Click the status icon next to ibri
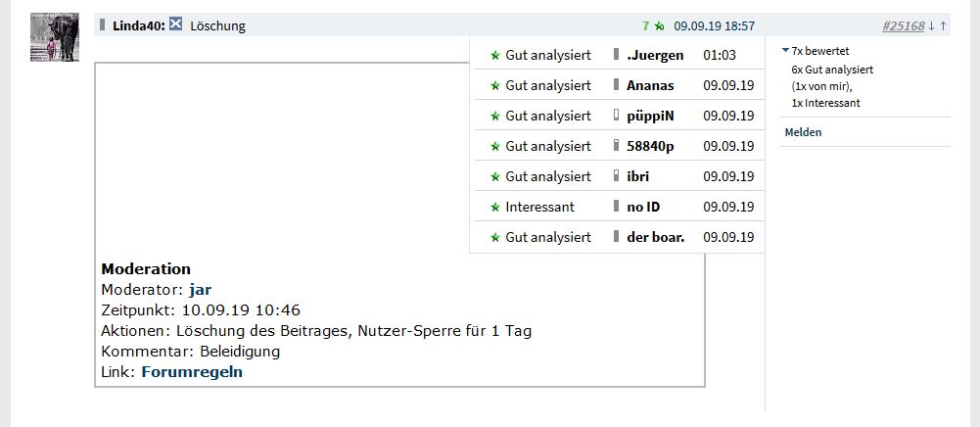This screenshot has width=980, height=427. (617, 176)
